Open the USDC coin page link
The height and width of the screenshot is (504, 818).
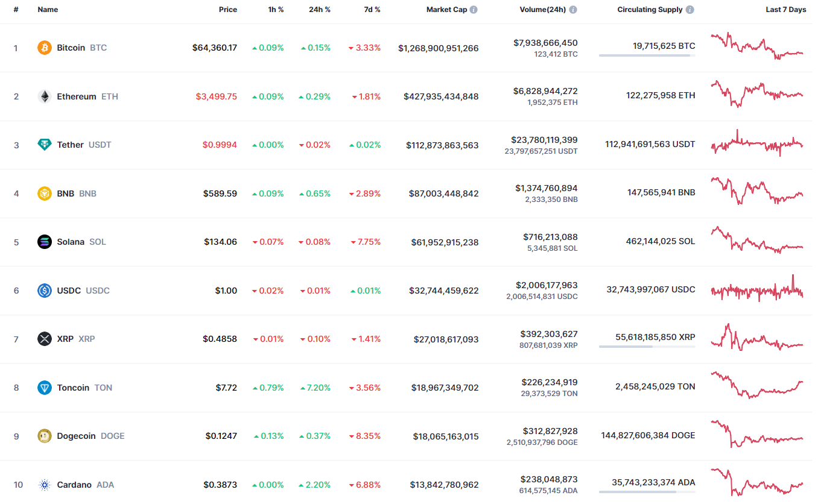[x=69, y=291]
